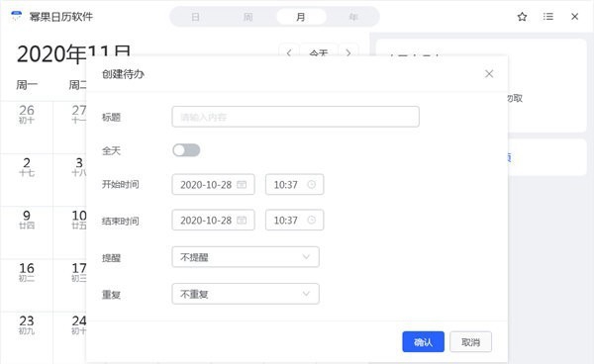Viewport: 594px width, 364px height.
Task: Select calendar day 24 in bottom row
Action: coord(79,325)
